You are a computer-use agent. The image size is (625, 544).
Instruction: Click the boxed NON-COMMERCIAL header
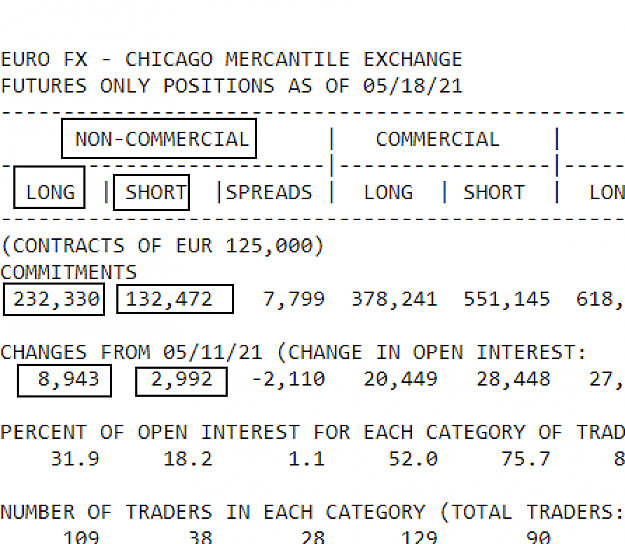tap(159, 138)
